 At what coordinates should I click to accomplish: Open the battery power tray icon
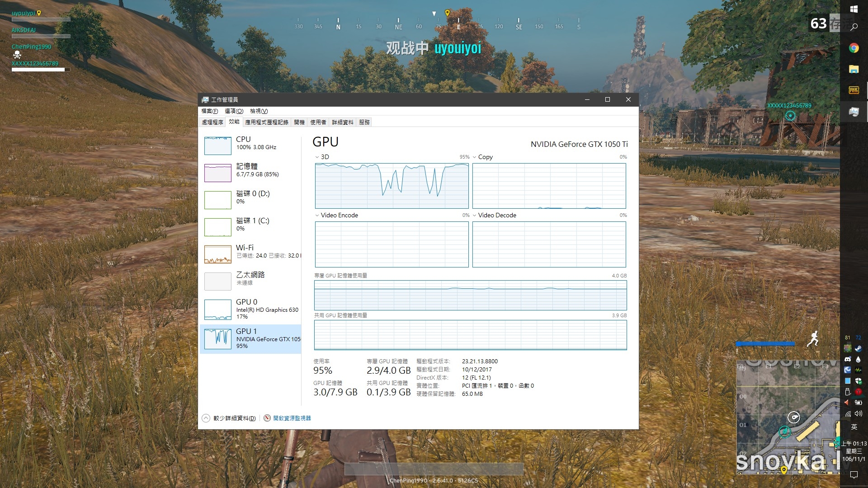[x=858, y=402]
